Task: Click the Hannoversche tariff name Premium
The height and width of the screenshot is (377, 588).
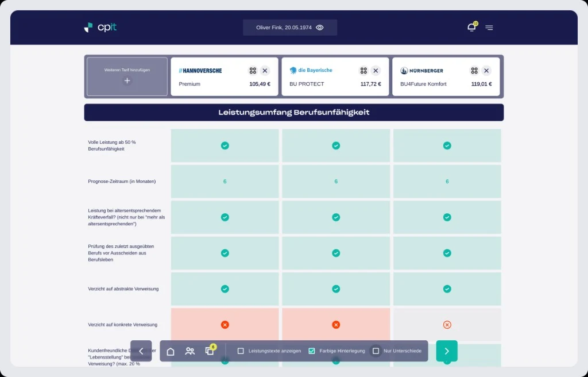Action: click(x=189, y=84)
